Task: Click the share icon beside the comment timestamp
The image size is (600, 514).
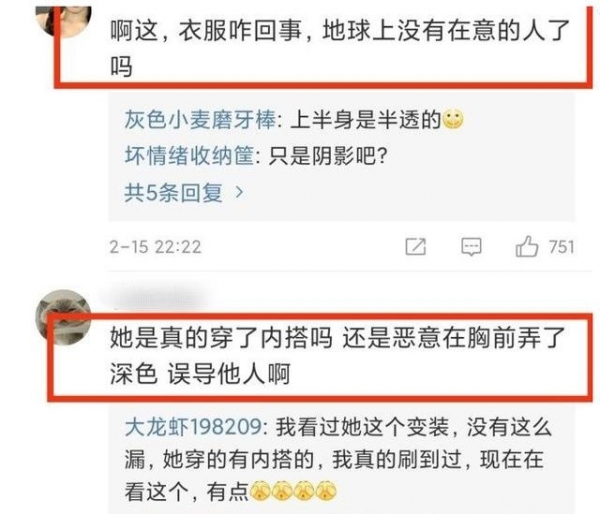Action: (416, 247)
